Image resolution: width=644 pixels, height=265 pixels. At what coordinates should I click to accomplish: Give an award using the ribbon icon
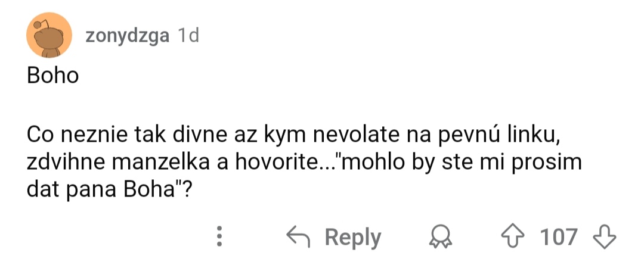[441, 237]
